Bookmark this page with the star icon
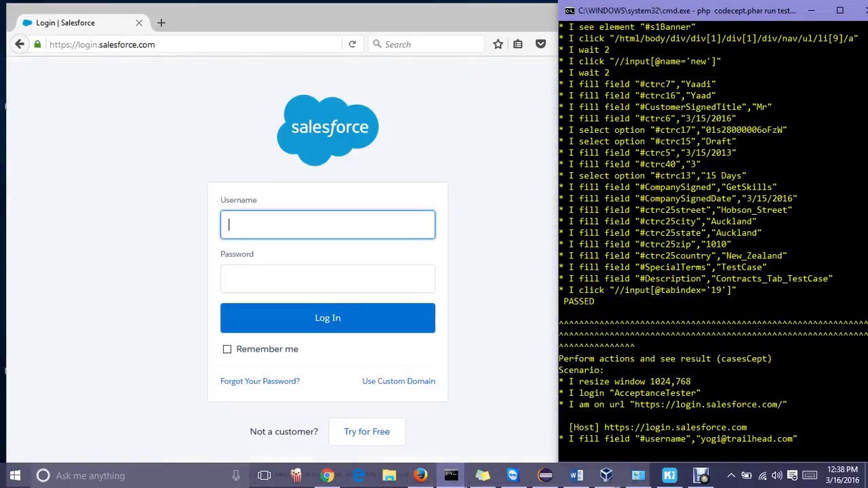This screenshot has height=488, width=868. pos(498,44)
